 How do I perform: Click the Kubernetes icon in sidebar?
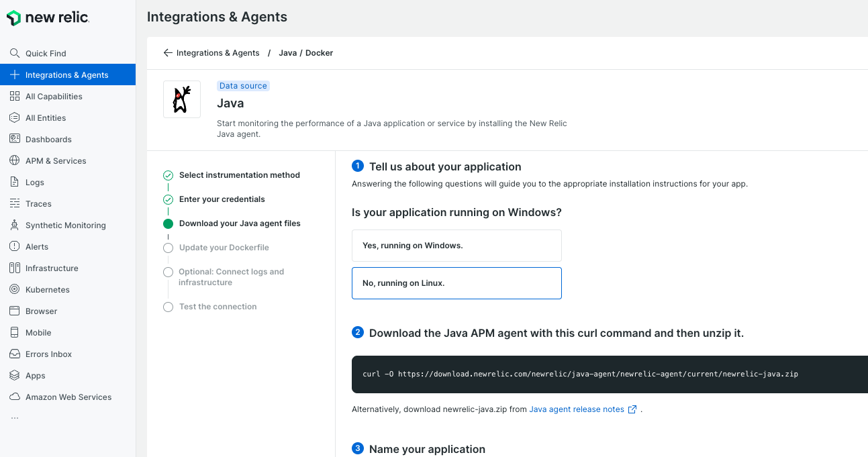15,289
